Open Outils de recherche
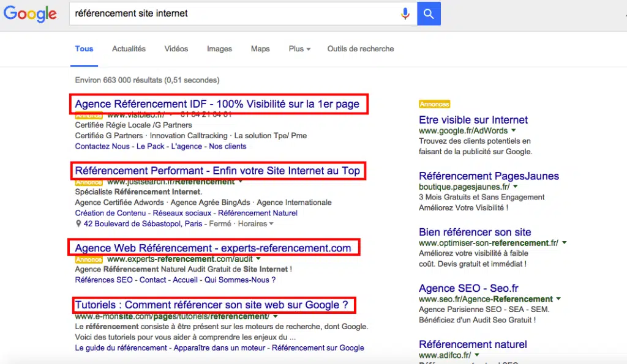This screenshot has height=364, width=627. pyautogui.click(x=361, y=48)
